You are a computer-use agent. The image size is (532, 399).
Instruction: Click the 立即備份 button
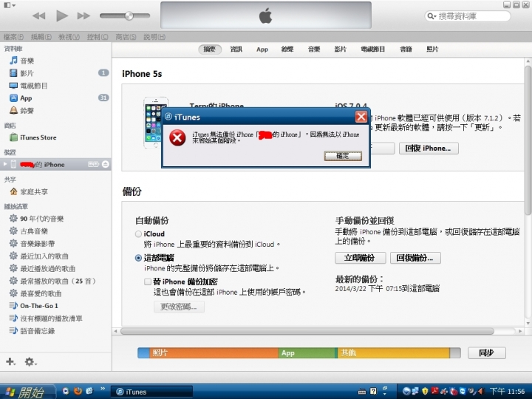[x=360, y=258]
